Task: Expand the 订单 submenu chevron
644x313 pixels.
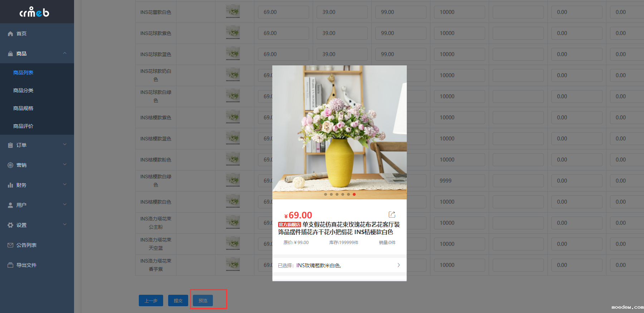Action: coord(65,145)
